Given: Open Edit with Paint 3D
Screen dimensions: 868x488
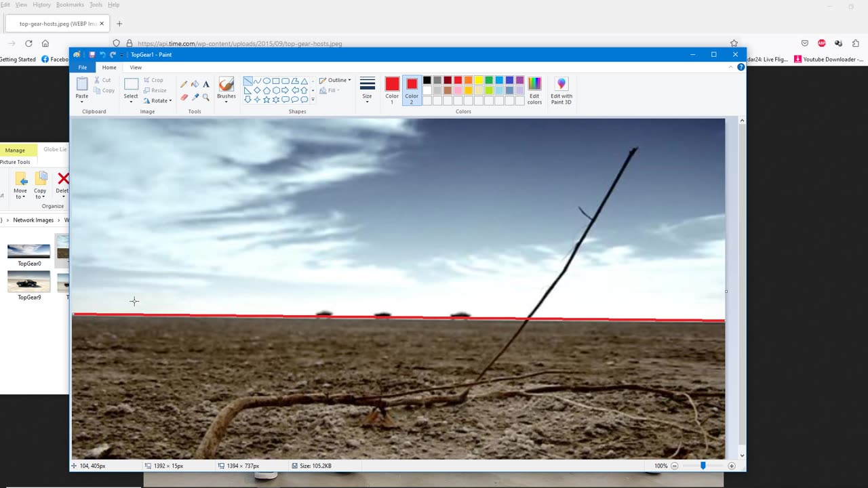Looking at the screenshot, I should pyautogui.click(x=561, y=91).
